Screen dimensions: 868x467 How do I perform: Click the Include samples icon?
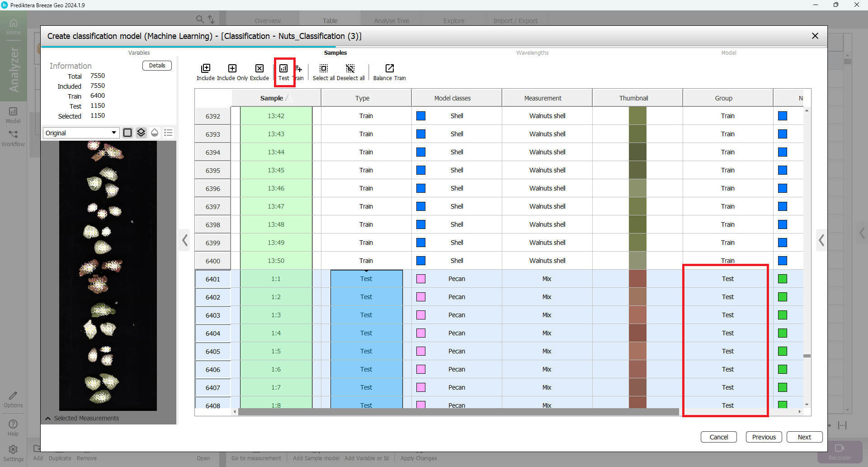point(206,69)
